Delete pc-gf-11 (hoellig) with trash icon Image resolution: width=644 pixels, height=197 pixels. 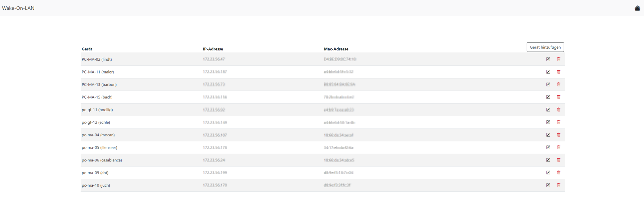pyautogui.click(x=559, y=109)
